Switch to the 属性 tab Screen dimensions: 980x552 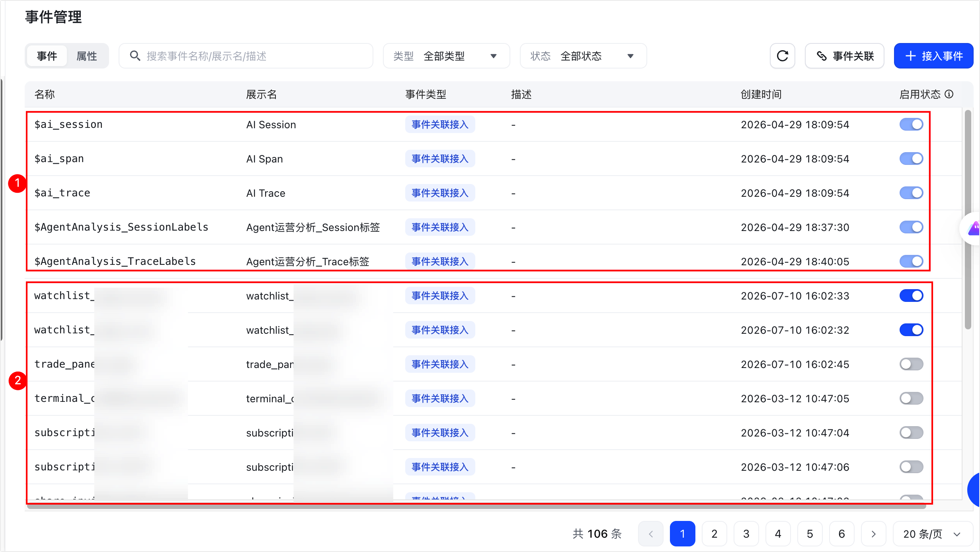(x=87, y=56)
